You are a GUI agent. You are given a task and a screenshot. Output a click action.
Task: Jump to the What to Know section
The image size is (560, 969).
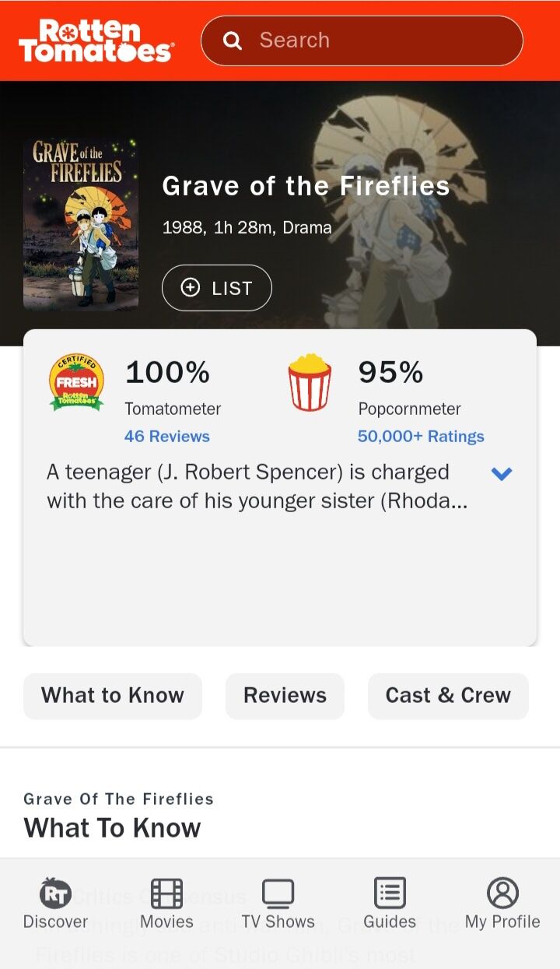pyautogui.click(x=113, y=696)
